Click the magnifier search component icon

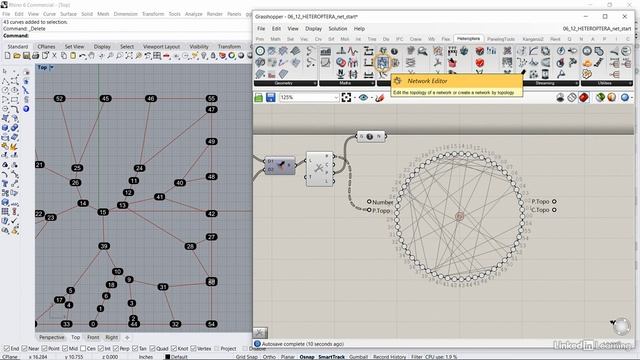pos(422,51)
